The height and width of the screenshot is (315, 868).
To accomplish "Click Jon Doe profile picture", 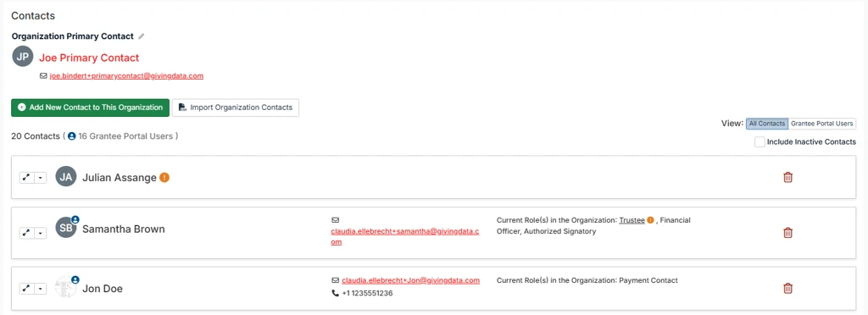I will click(66, 287).
